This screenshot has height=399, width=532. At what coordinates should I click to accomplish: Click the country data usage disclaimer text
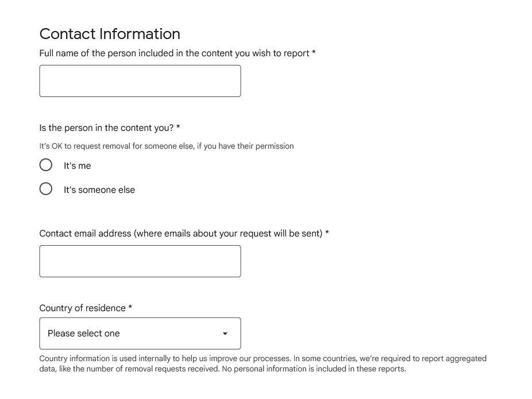tap(262, 364)
